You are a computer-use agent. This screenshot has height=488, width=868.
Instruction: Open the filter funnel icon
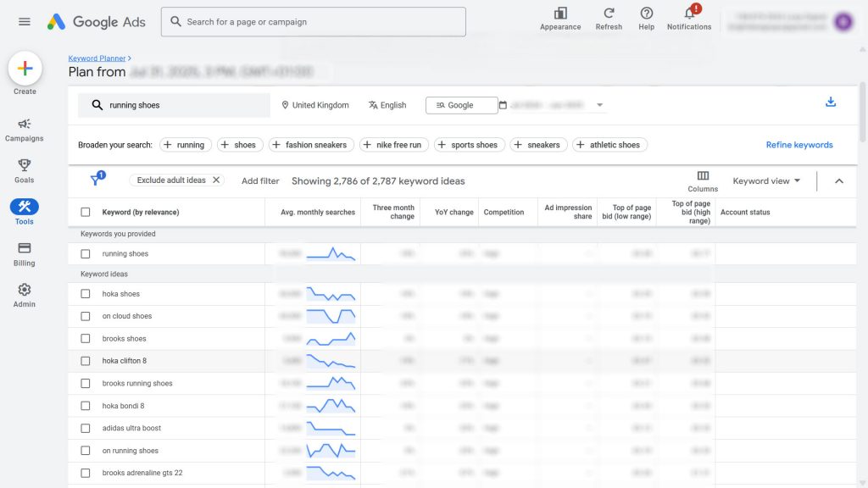tap(96, 180)
